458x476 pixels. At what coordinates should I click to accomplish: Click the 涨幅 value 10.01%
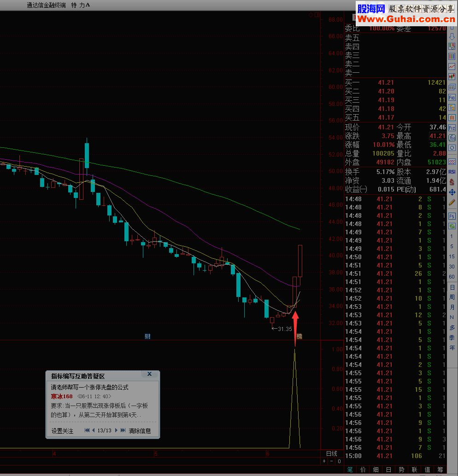[x=383, y=145]
